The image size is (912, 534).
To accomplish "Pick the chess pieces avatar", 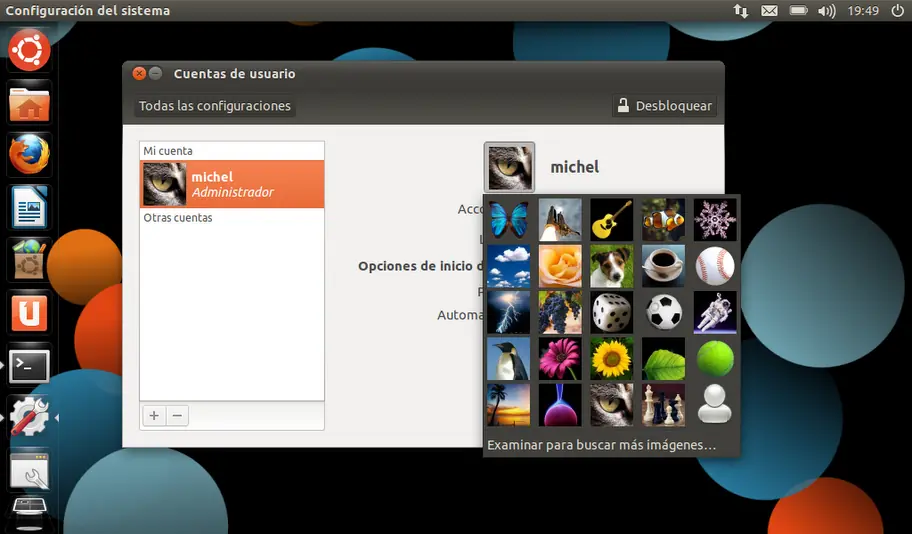I will 663,405.
